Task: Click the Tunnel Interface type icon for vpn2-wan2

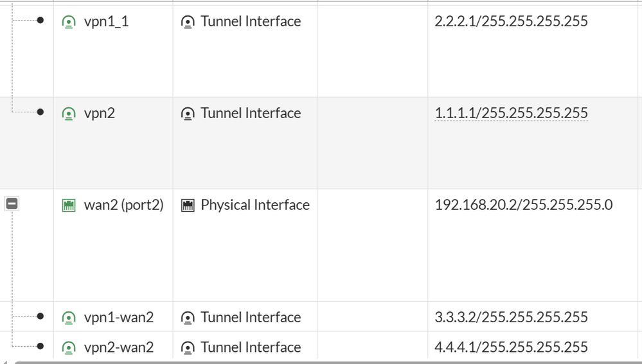Action: point(188,348)
